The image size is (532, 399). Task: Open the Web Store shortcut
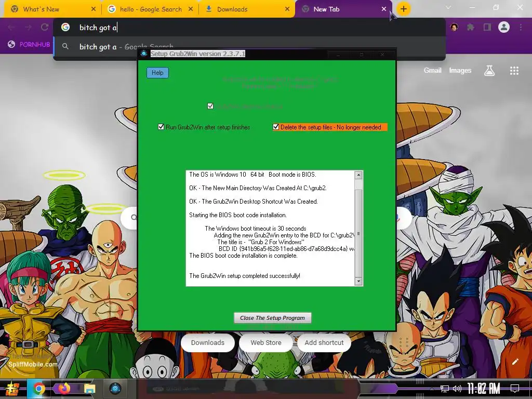[266, 343]
